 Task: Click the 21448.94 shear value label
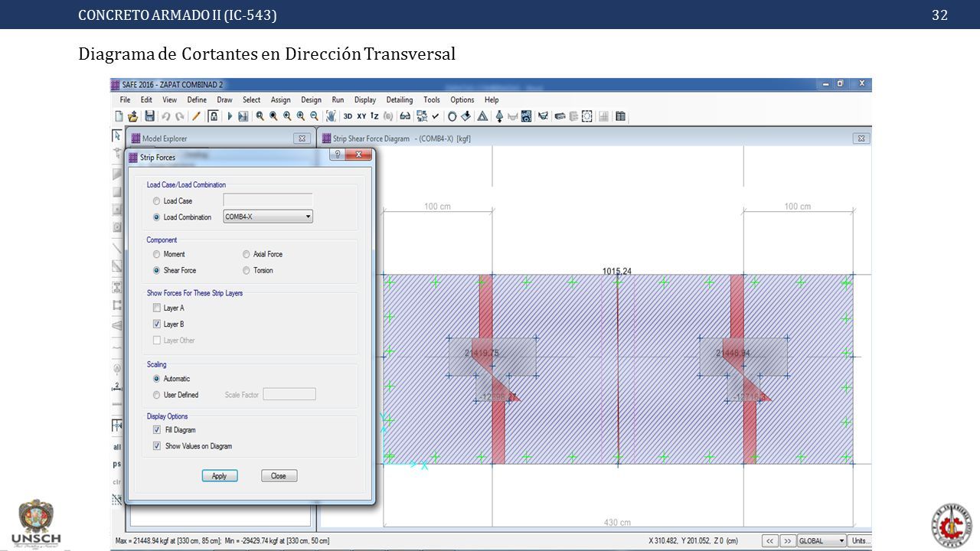733,353
